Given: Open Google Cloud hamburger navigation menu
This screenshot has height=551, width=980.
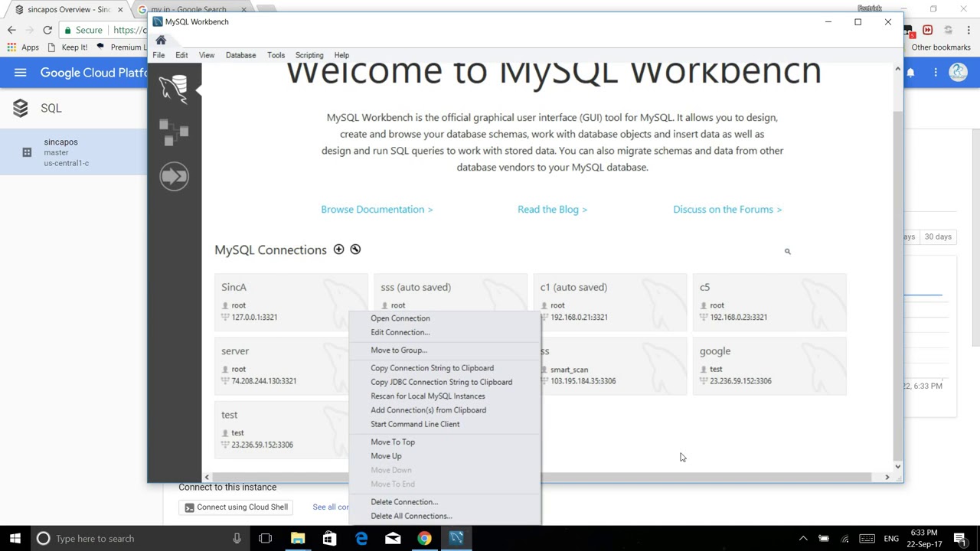Looking at the screenshot, I should coord(21,73).
